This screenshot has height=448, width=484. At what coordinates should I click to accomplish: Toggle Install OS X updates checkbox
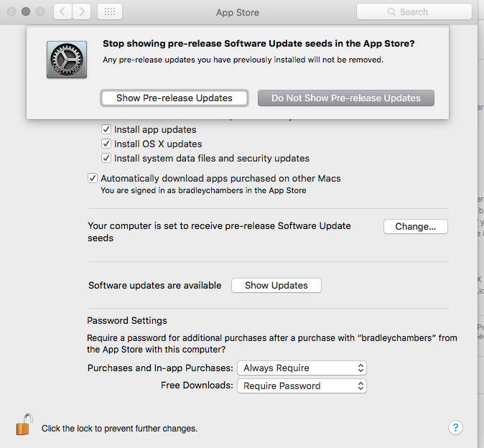(106, 144)
